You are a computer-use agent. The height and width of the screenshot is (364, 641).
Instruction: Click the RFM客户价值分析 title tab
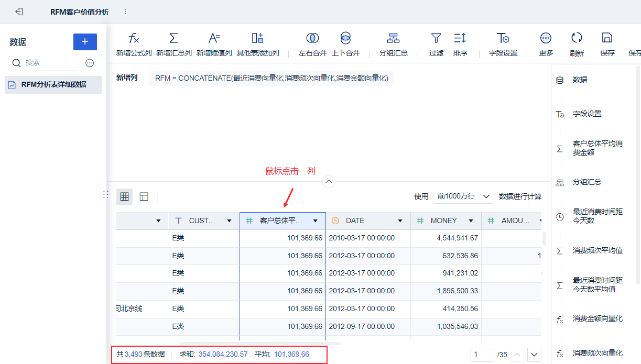click(x=80, y=12)
